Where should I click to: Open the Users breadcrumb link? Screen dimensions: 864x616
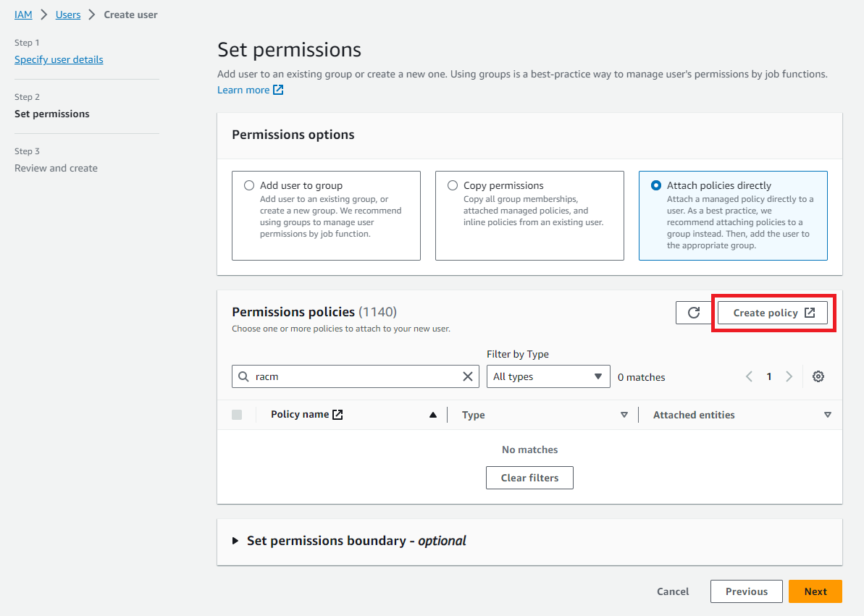click(x=68, y=15)
